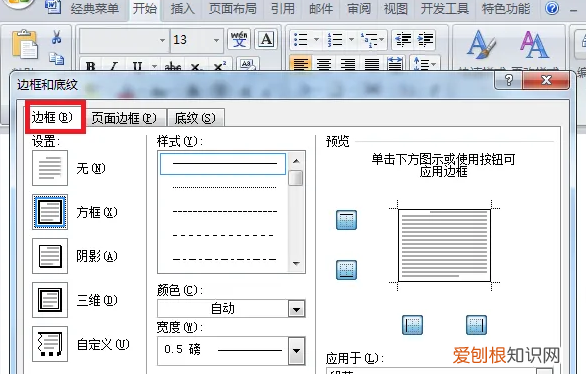Click the line spacing icon

point(421,64)
